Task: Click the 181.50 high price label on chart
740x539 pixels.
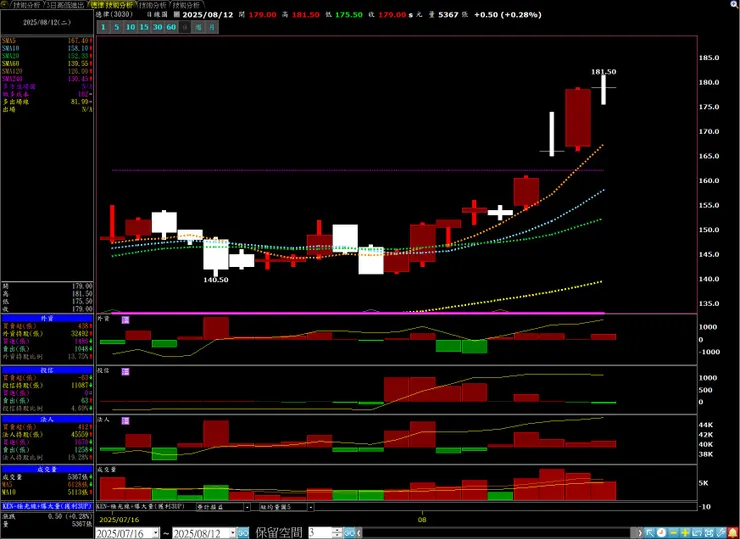Action: 604,72
